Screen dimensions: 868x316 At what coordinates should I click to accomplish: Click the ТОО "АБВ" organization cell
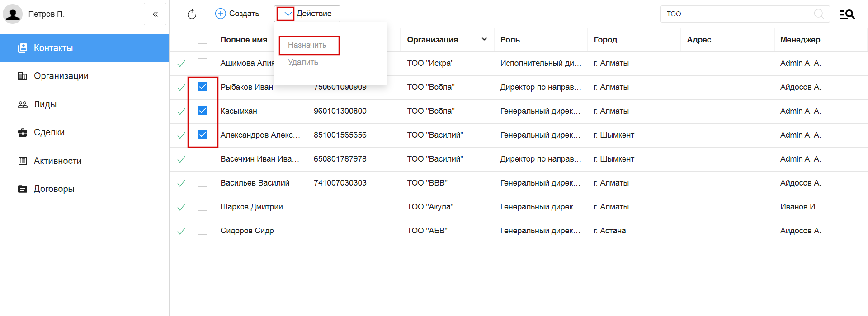(x=427, y=231)
